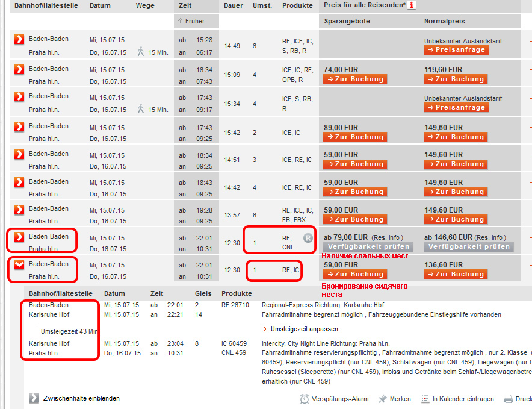Expand the 17:43 connection arriving 09:25
532x409 pixels.
[19, 126]
